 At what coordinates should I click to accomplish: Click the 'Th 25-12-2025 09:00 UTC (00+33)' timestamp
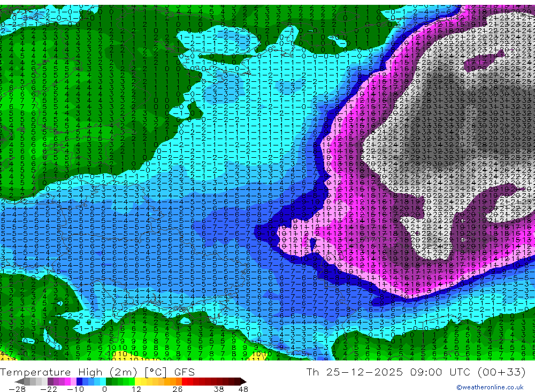coord(416,372)
